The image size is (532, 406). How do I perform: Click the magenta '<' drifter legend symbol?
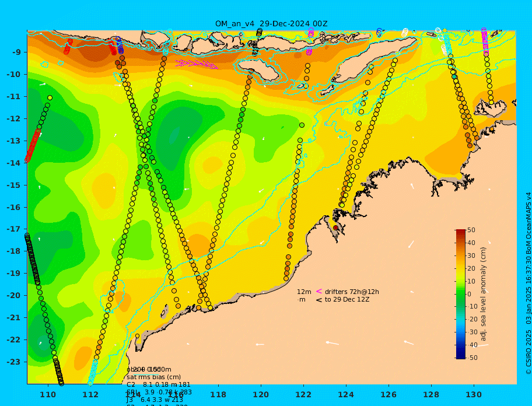tap(319, 291)
